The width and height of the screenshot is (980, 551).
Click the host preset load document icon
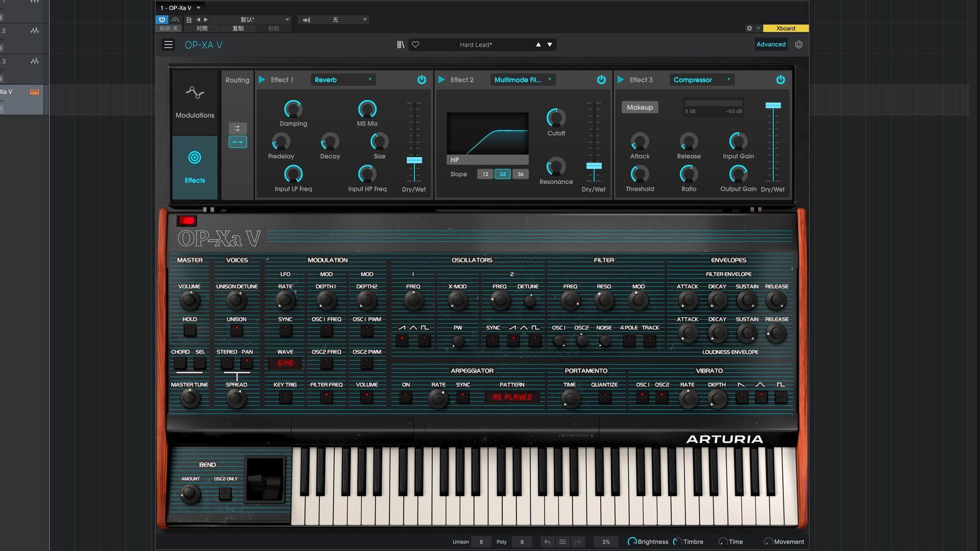click(189, 19)
